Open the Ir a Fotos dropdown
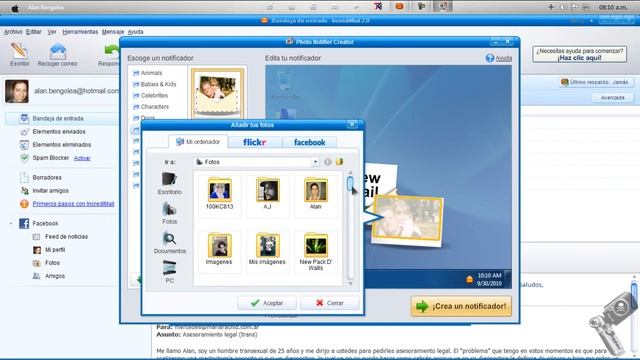 click(315, 162)
